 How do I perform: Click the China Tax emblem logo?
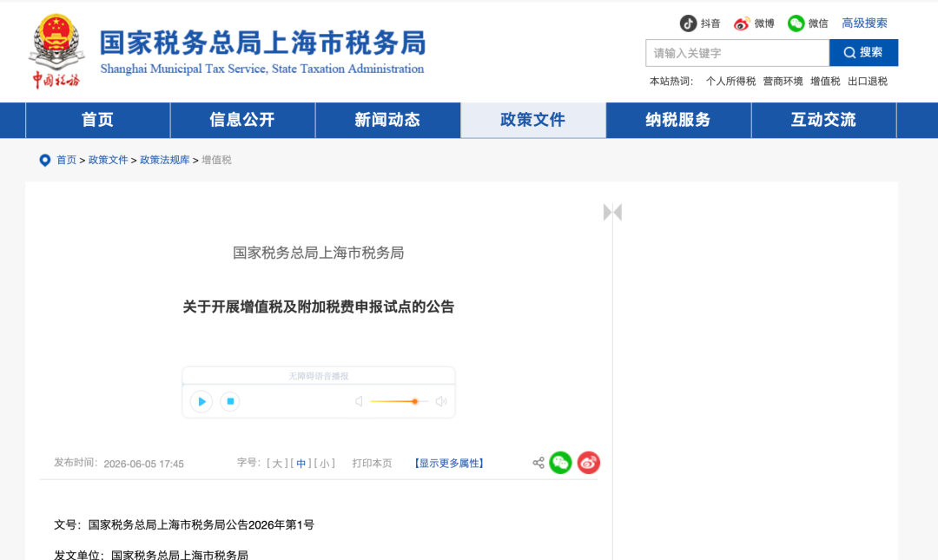[x=56, y=51]
